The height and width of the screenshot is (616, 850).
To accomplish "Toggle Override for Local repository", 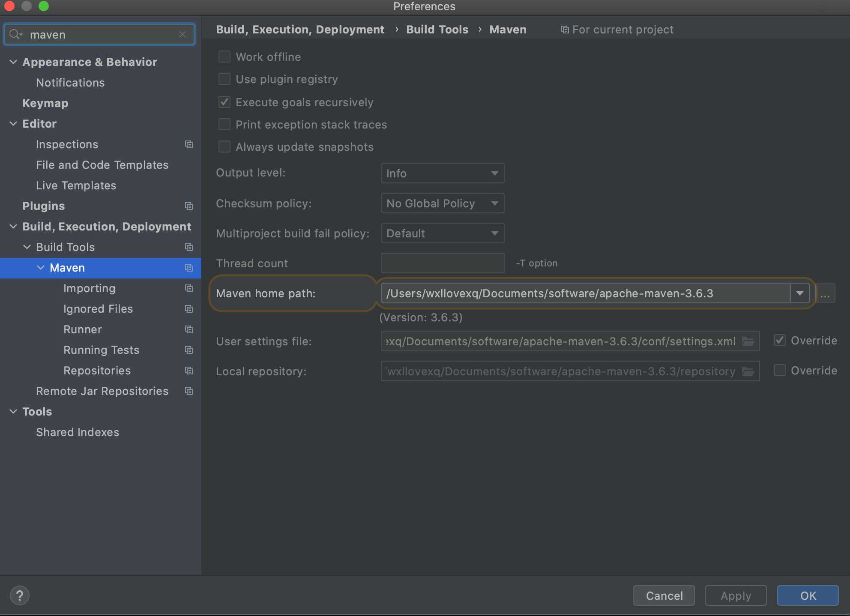I will coord(780,371).
